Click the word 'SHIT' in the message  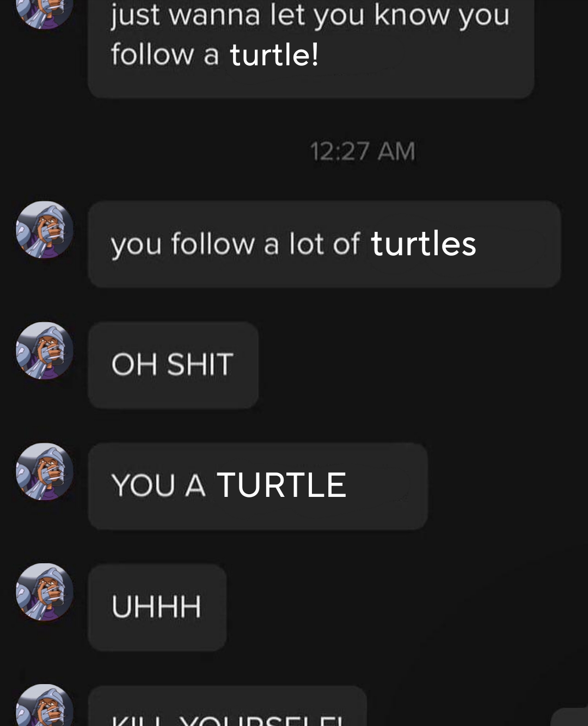200,365
